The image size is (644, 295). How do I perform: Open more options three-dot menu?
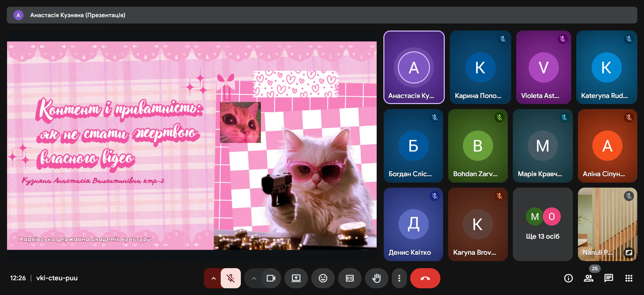pos(399,278)
